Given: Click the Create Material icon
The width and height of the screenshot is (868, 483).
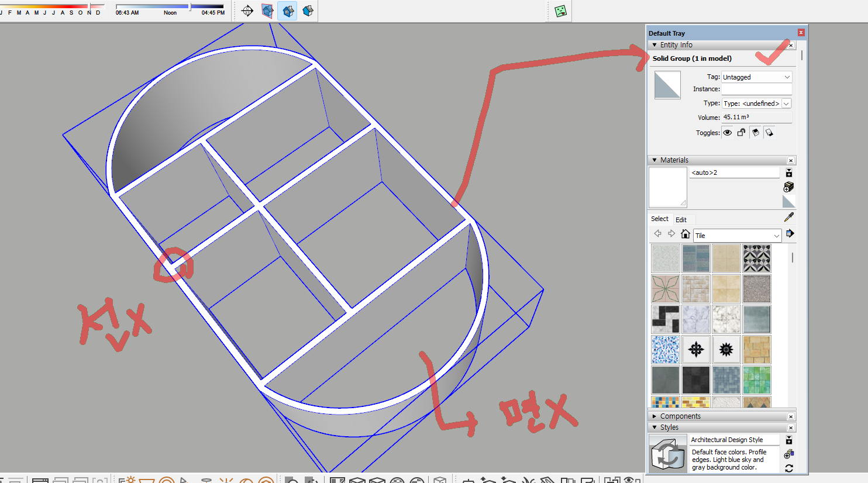Looking at the screenshot, I should point(788,187).
